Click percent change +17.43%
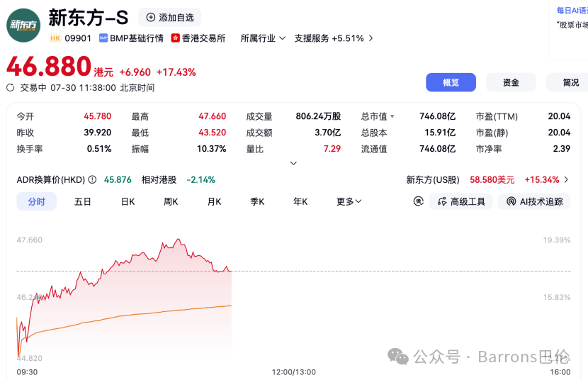 click(176, 72)
